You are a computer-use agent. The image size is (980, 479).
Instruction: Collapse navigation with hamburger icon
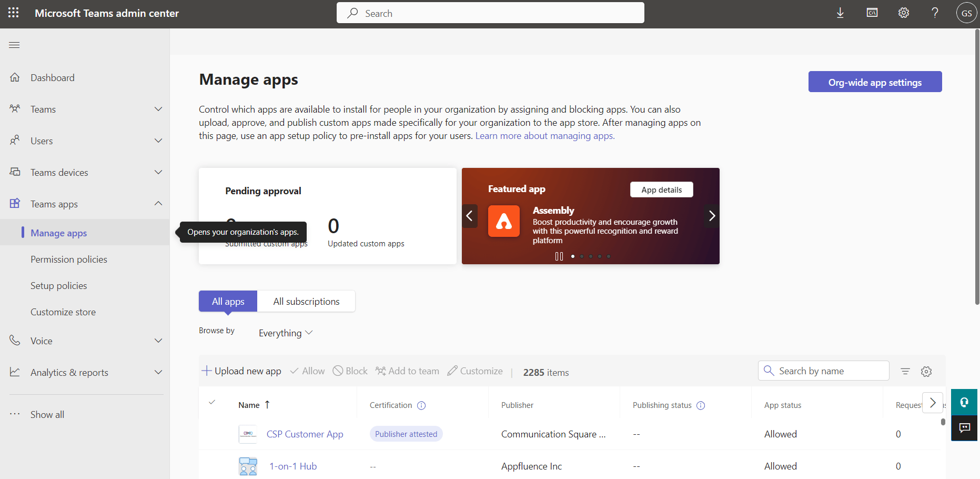click(14, 45)
